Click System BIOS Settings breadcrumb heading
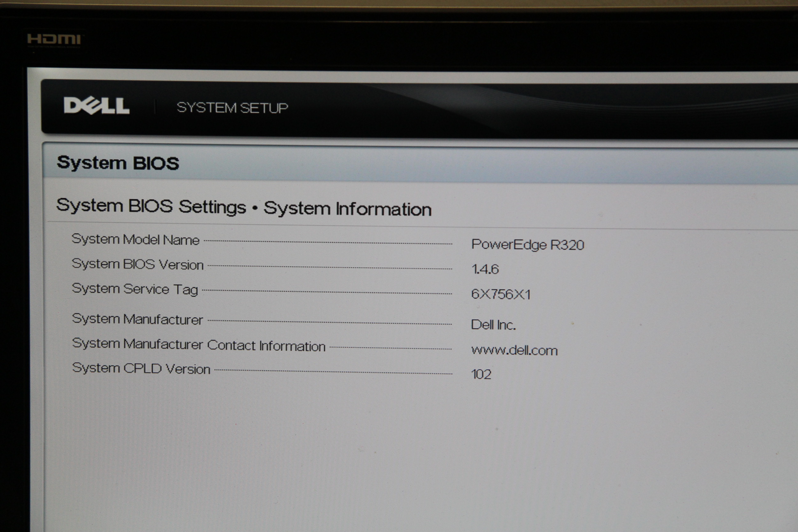Image resolution: width=798 pixels, height=532 pixels. tap(151, 206)
